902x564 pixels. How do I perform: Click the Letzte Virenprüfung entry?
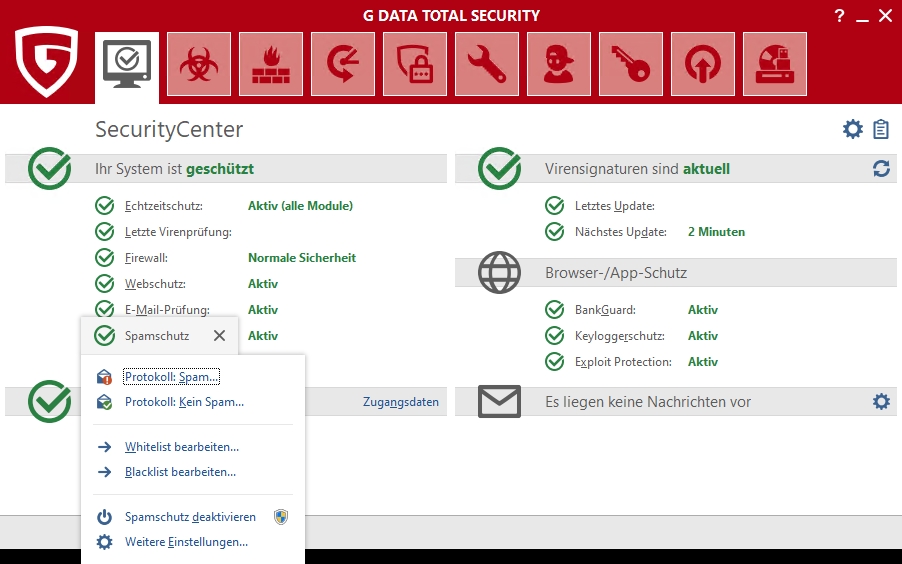click(x=178, y=232)
